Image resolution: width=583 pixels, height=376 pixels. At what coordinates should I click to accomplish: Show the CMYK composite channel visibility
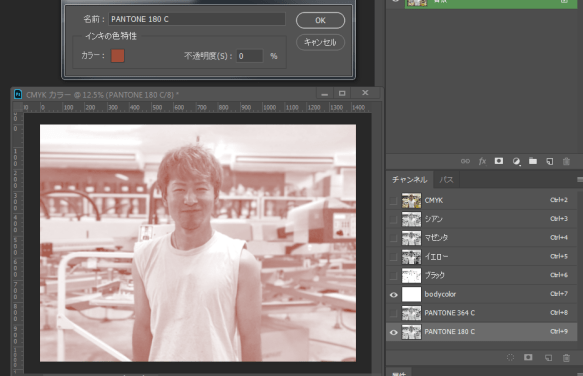tap(393, 201)
